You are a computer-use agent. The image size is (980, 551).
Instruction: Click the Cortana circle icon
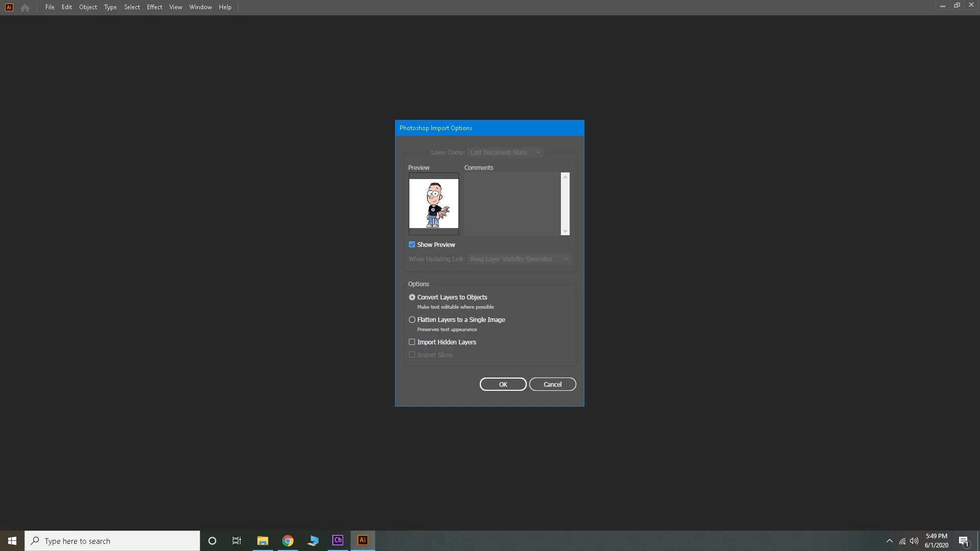click(x=212, y=541)
